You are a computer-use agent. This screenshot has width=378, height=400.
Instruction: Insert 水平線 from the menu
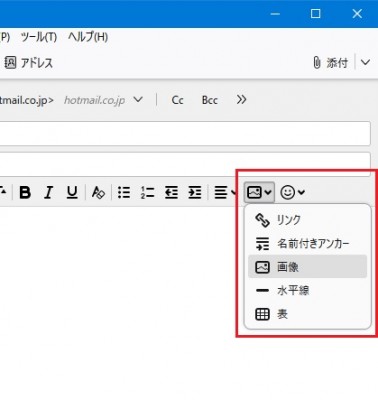[307, 290]
